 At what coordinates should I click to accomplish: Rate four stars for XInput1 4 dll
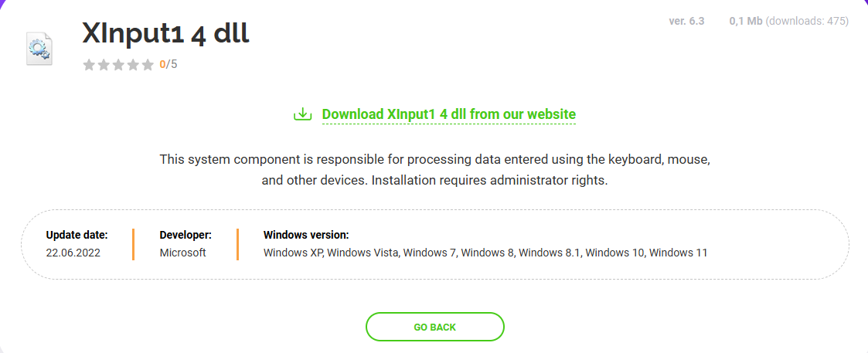[x=133, y=65]
